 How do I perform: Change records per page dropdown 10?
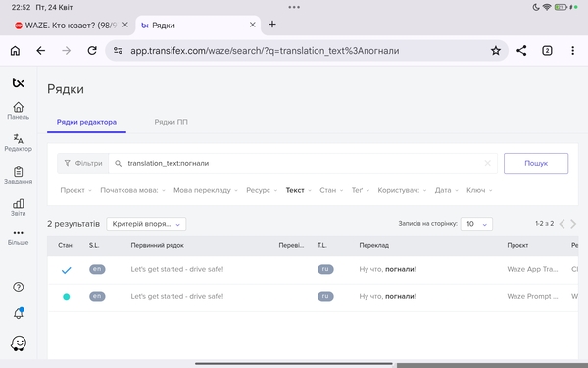click(476, 224)
